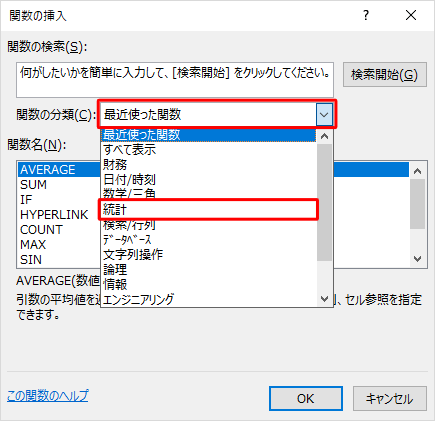Select 最近使った関数 in the category list
The width and height of the screenshot is (435, 421).
coord(209,135)
